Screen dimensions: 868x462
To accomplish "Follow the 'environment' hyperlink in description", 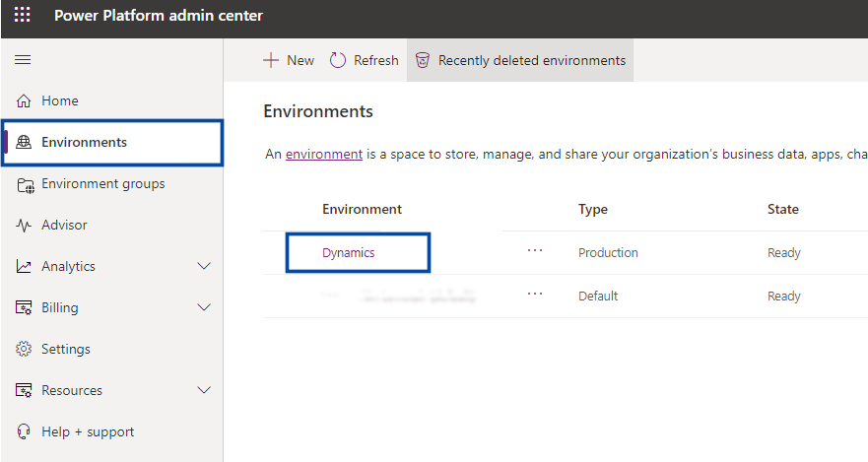I will (x=324, y=154).
